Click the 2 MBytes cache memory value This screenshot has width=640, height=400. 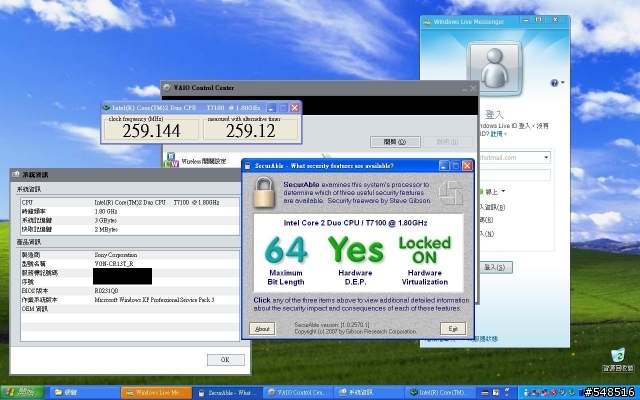click(x=106, y=229)
